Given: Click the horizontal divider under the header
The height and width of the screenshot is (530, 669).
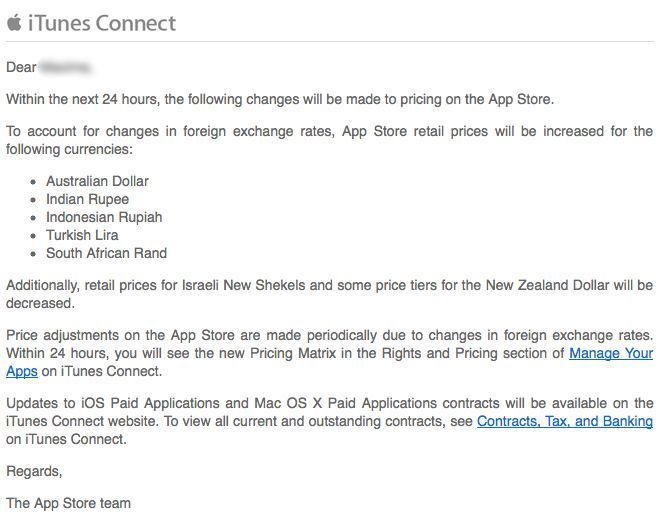Looking at the screenshot, I should coord(329,42).
